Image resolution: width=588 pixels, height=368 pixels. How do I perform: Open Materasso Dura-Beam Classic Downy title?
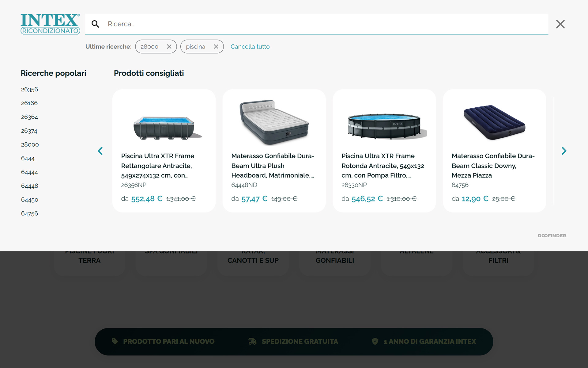click(x=493, y=166)
